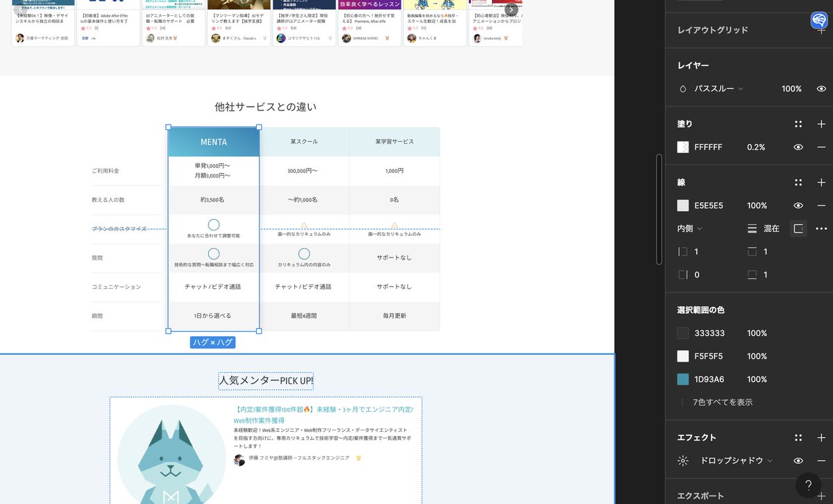The image size is (833, 504).
Task: Open advanced stroke settings via the ellipsis icon
Action: pos(821,229)
